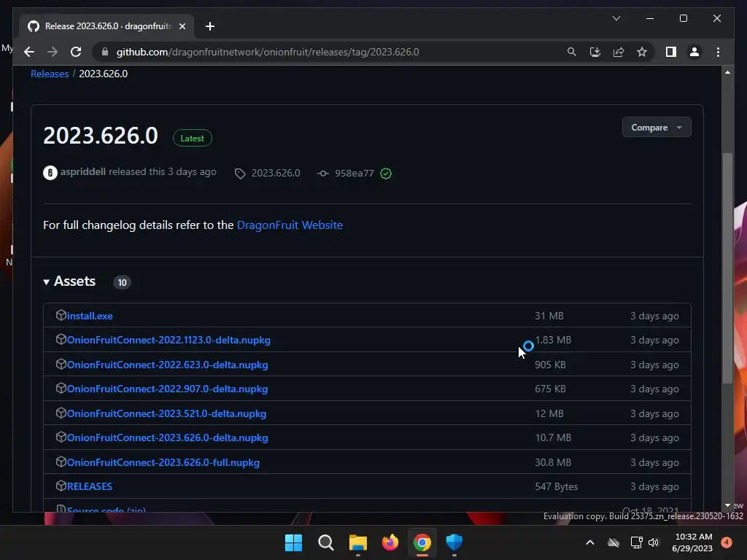747x560 pixels.
Task: Download OnionFruitConnect-2023.626.0-full.nupkg
Action: [x=163, y=462]
